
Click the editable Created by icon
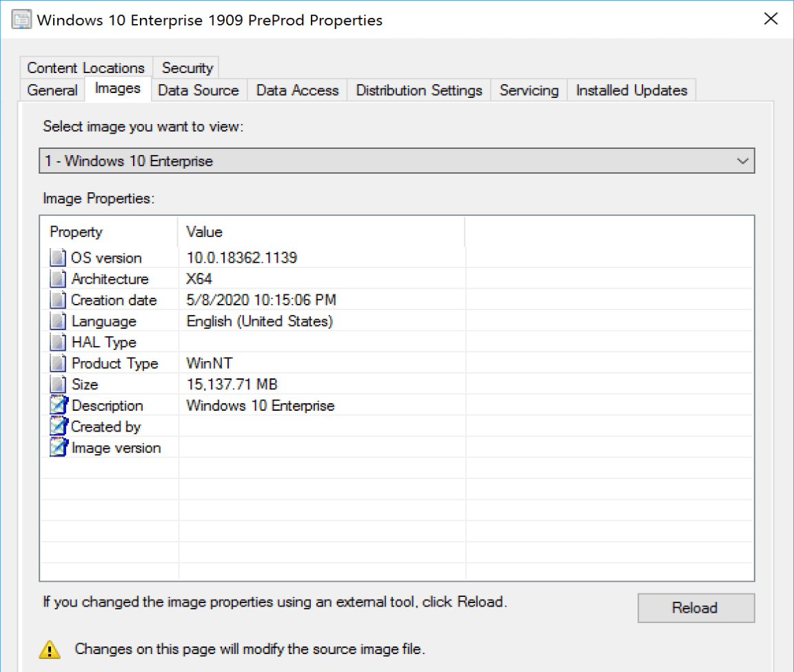pos(59,427)
